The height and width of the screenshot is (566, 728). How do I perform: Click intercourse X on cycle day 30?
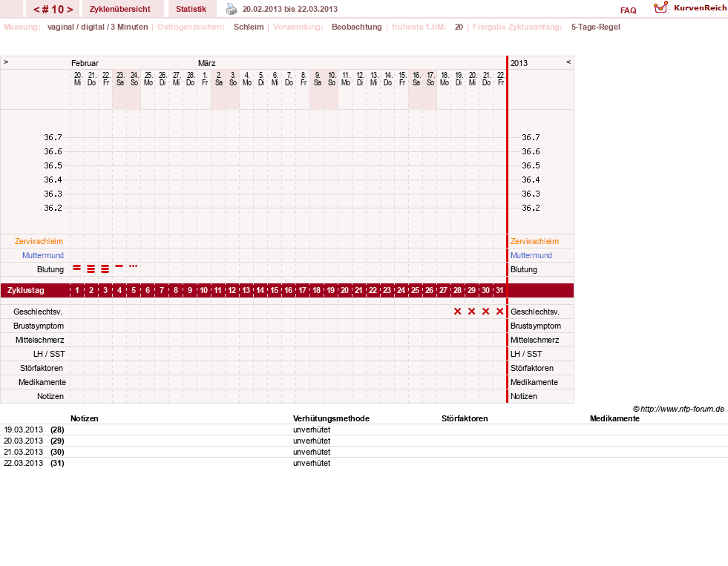pyautogui.click(x=485, y=312)
